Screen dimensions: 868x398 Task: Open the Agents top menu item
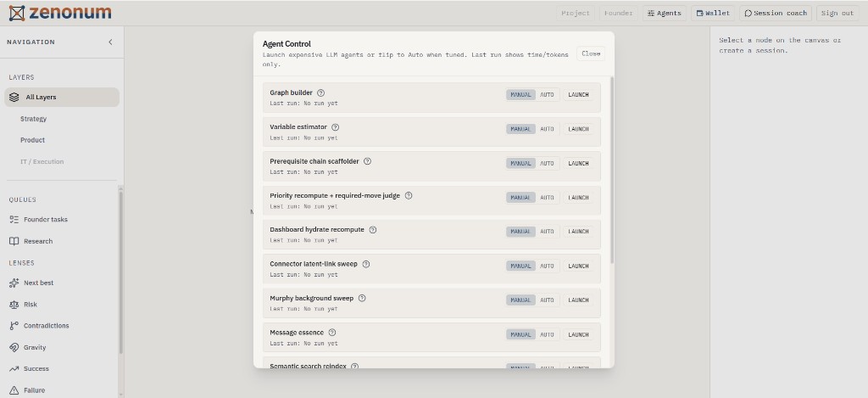tap(665, 14)
